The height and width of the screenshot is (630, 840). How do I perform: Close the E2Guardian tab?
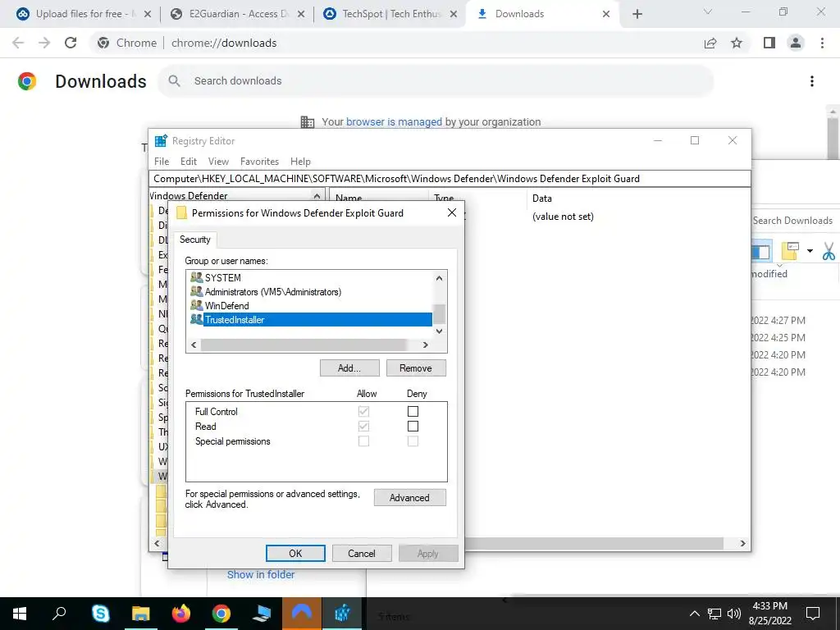301,14
